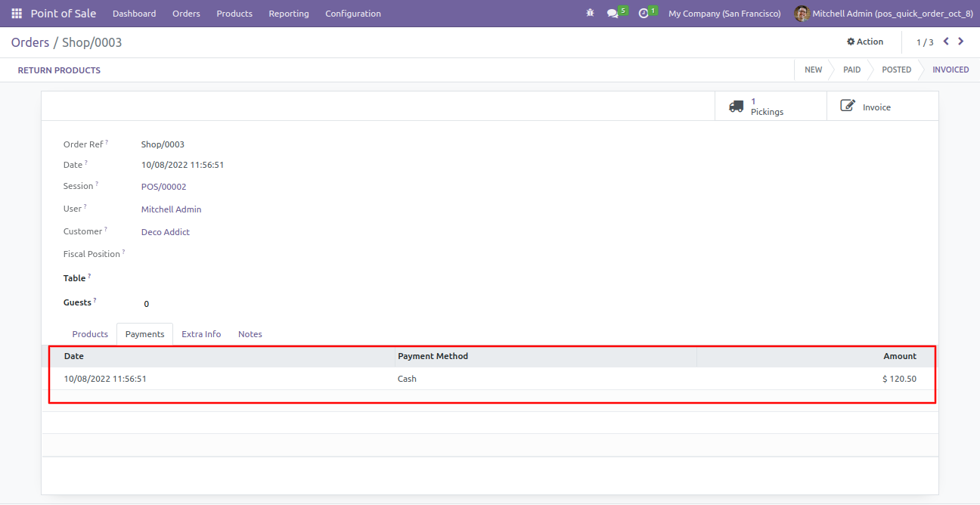Open the Invoice smart button
980x505 pixels.
click(x=882, y=107)
